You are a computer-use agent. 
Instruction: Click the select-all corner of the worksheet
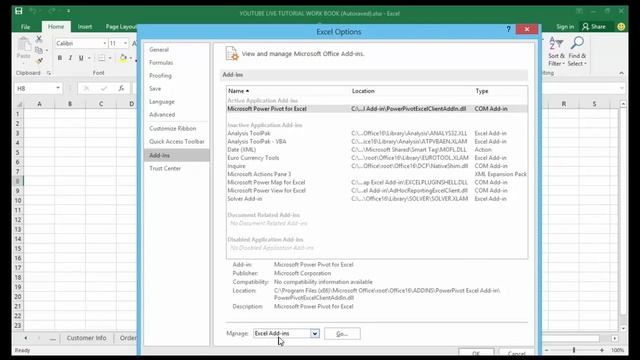19,104
